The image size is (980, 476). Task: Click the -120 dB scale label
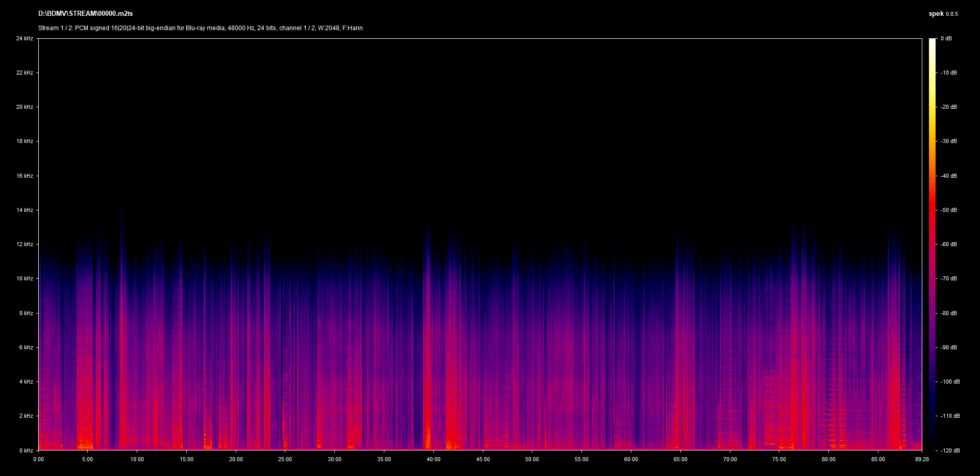950,450
